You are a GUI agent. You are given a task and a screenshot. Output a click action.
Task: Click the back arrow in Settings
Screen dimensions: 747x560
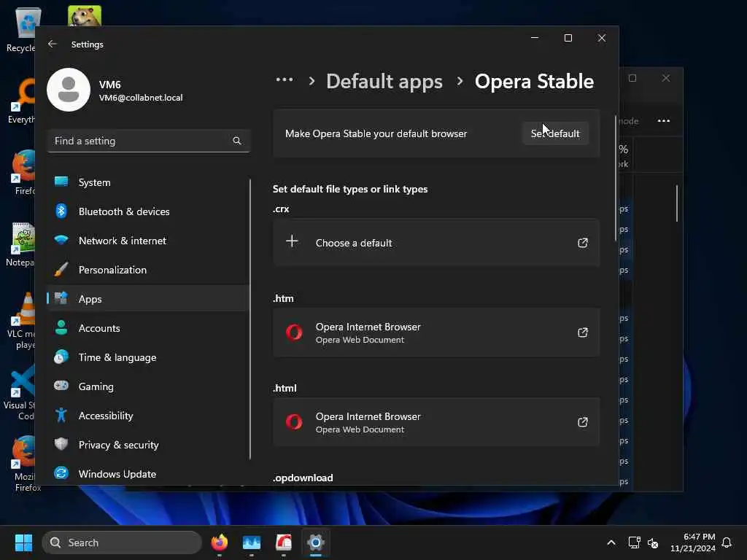point(53,44)
